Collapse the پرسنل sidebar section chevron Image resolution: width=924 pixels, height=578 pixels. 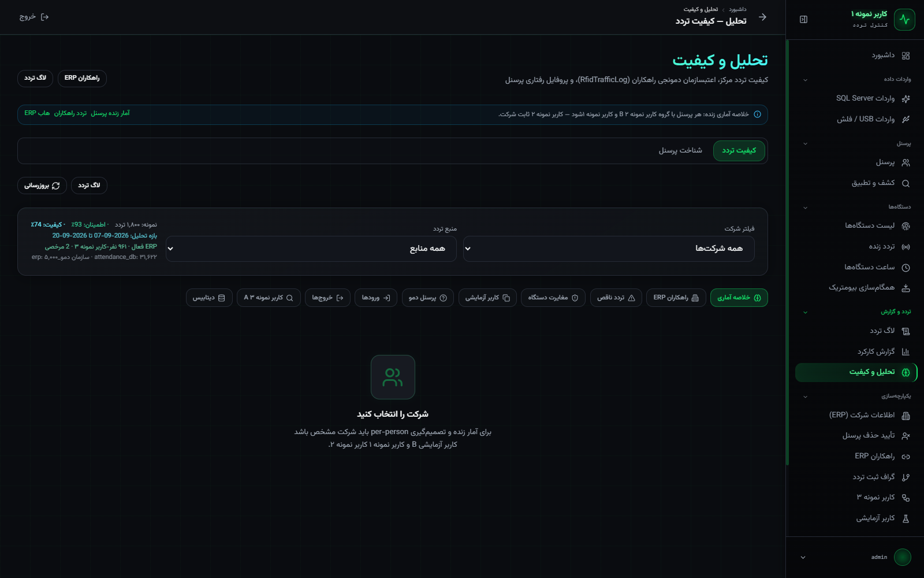[805, 143]
